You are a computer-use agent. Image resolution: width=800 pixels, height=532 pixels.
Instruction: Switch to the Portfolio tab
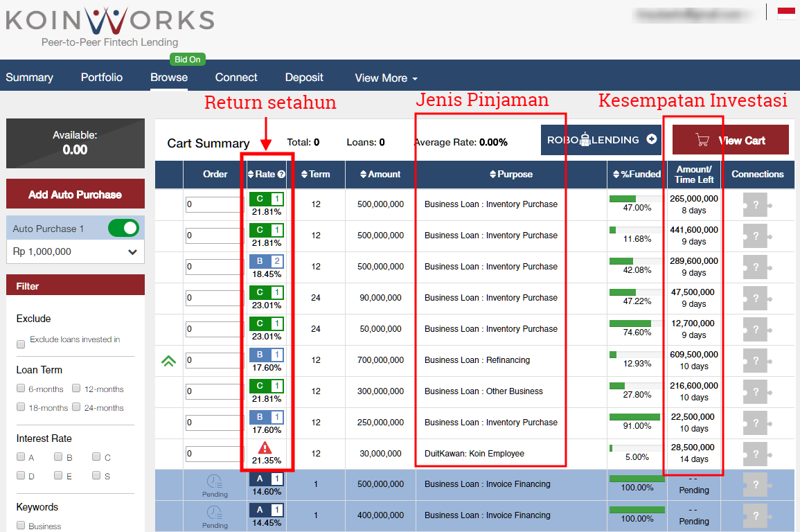(101, 78)
